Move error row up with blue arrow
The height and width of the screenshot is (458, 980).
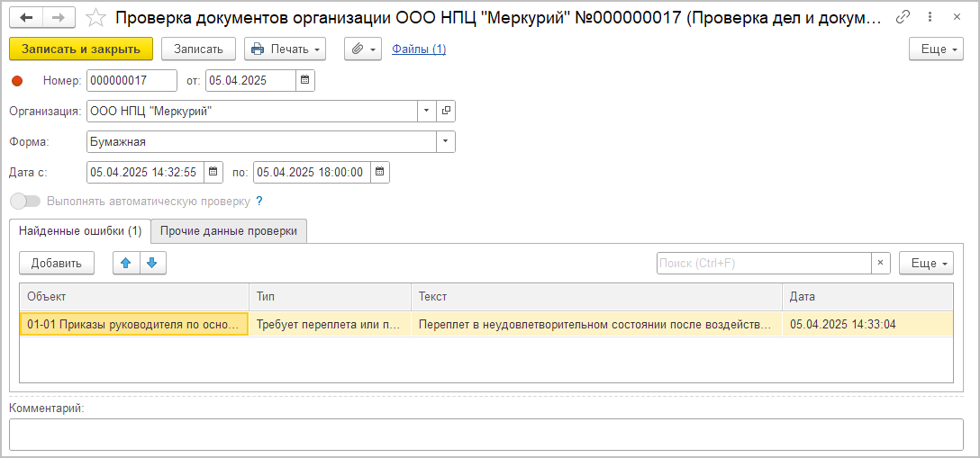click(126, 263)
